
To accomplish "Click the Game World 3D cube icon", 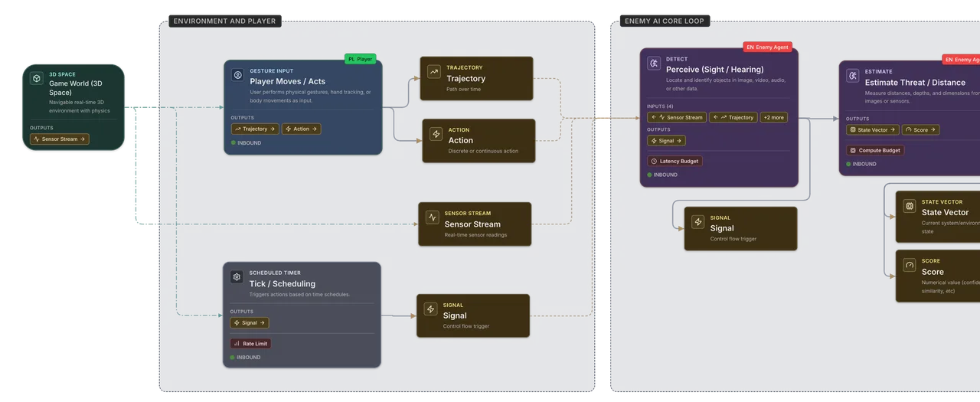I will pyautogui.click(x=37, y=79).
